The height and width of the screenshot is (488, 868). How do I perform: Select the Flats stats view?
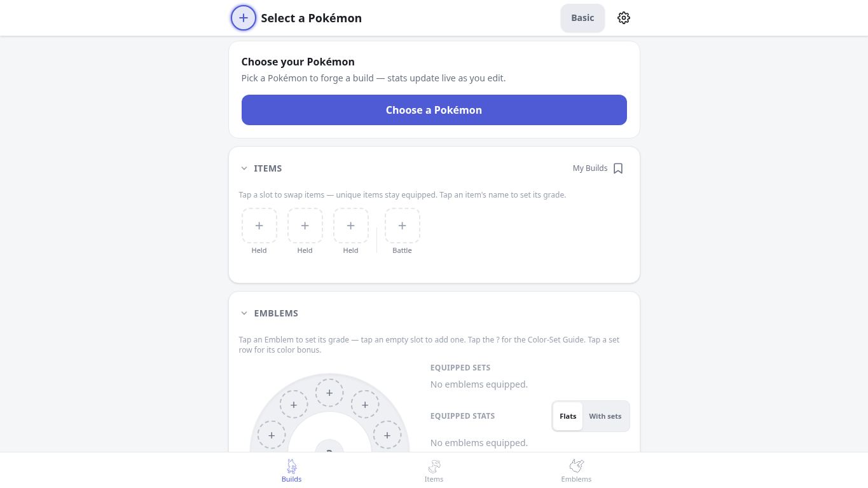coord(568,416)
